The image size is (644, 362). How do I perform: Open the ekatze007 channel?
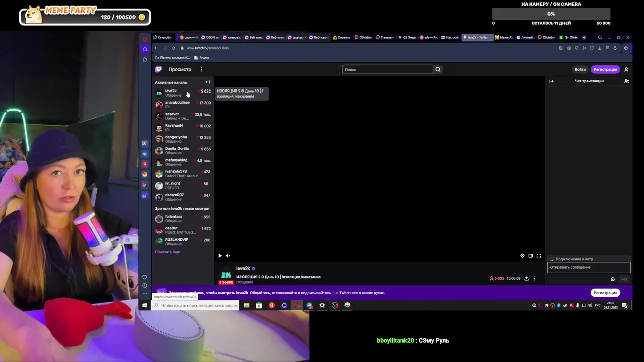click(x=183, y=197)
